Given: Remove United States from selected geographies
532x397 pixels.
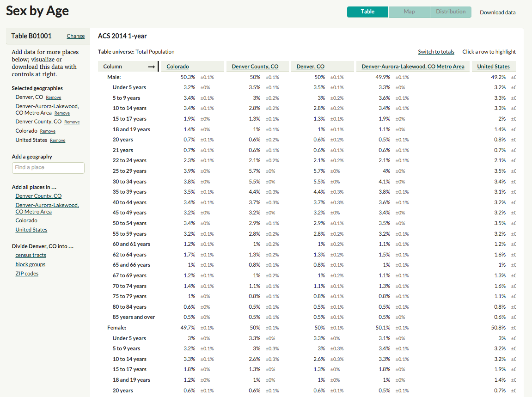Looking at the screenshot, I should point(58,140).
